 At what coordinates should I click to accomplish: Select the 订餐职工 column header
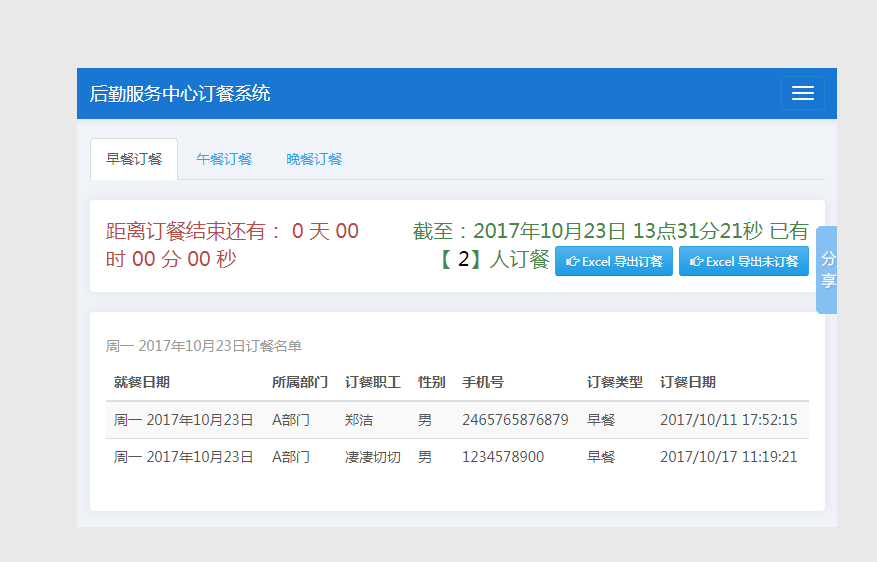[x=372, y=382]
